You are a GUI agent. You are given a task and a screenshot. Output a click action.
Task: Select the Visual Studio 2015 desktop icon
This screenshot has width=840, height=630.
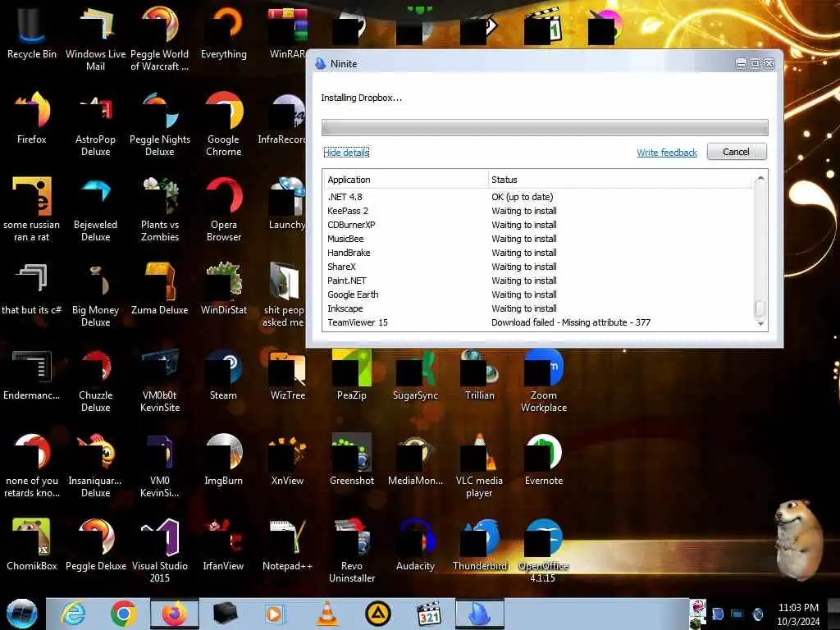coord(160,550)
